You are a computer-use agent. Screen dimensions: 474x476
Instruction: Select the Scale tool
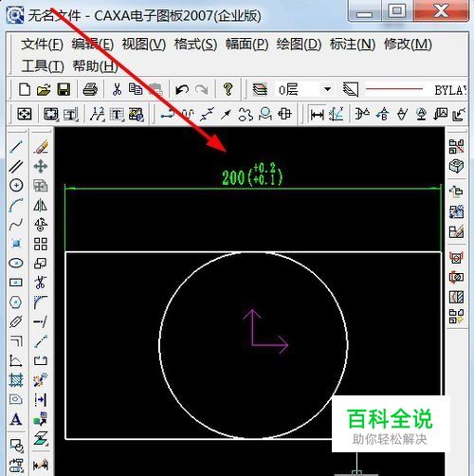pos(41,264)
